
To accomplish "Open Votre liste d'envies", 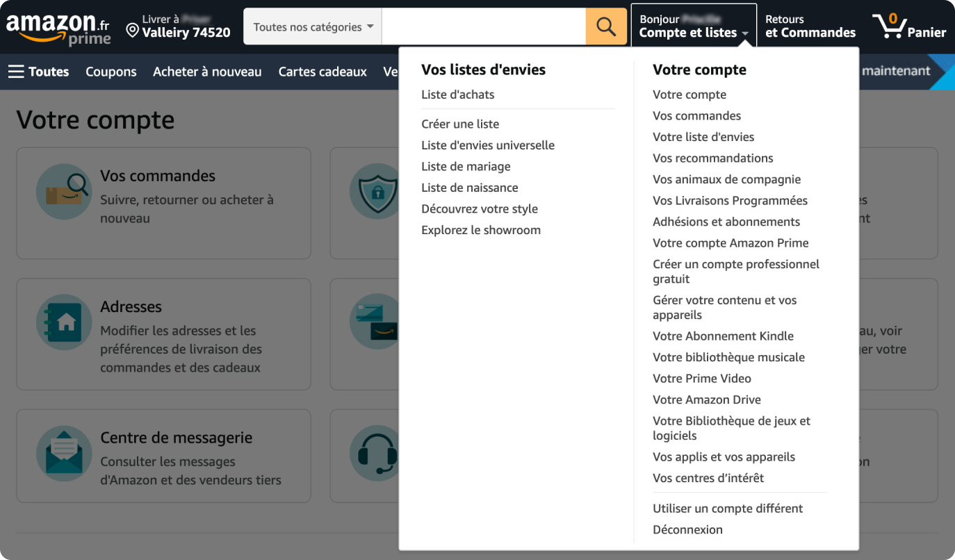I will click(x=703, y=137).
